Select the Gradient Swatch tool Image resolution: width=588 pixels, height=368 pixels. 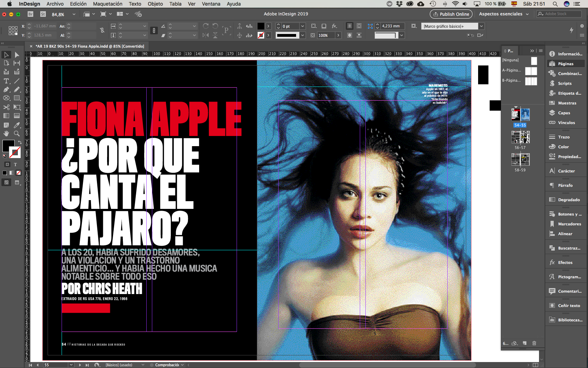click(x=6, y=116)
